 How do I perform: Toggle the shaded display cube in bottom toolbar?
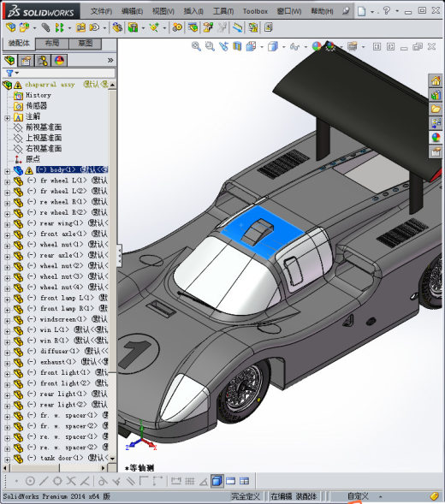pyautogui.click(x=217, y=481)
